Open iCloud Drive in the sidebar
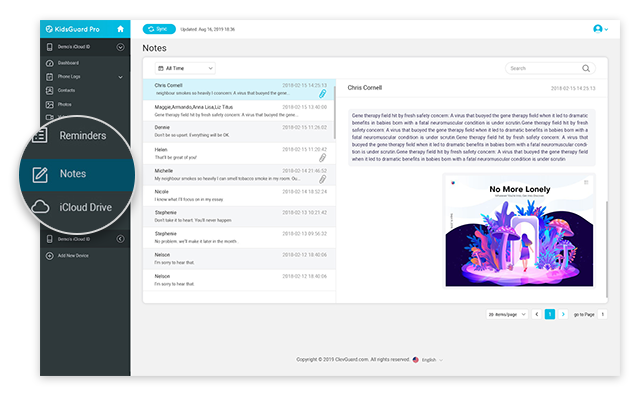Image resolution: width=640 pixels, height=400 pixels. click(x=86, y=207)
